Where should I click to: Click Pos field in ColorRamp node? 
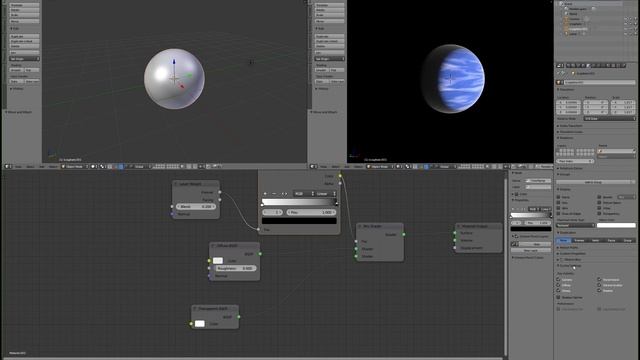point(311,212)
